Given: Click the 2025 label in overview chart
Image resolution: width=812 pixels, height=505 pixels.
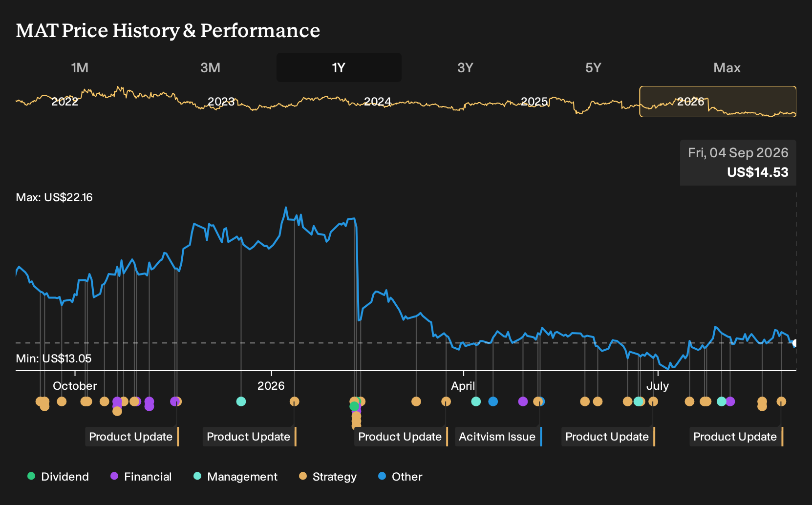Looking at the screenshot, I should [x=534, y=102].
